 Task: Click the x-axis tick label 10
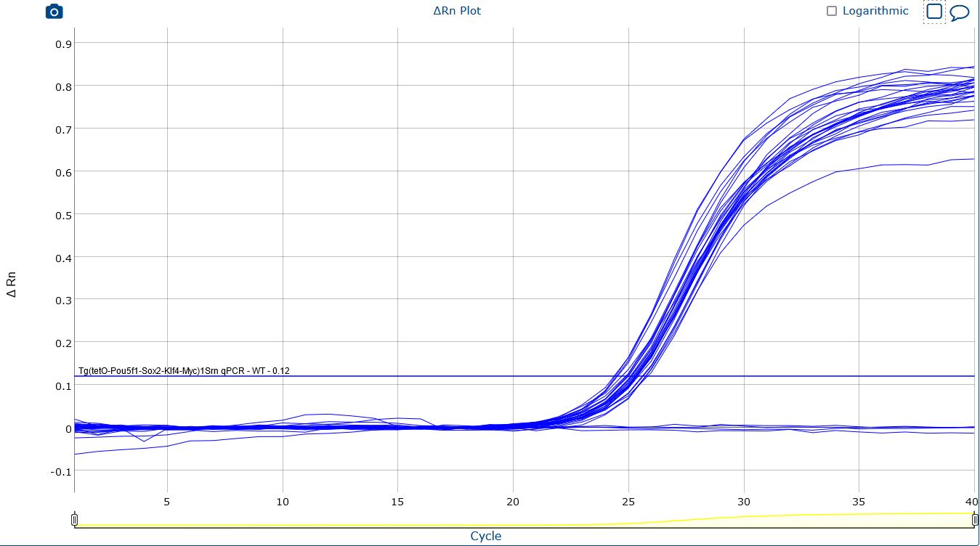point(283,502)
